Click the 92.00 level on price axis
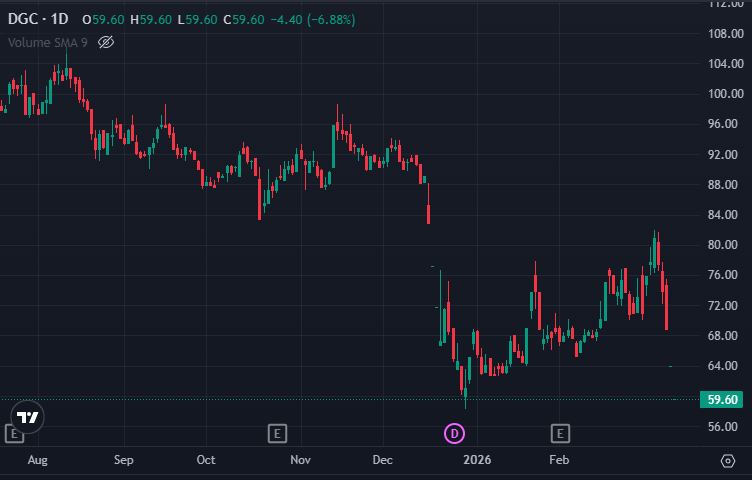 click(x=722, y=155)
